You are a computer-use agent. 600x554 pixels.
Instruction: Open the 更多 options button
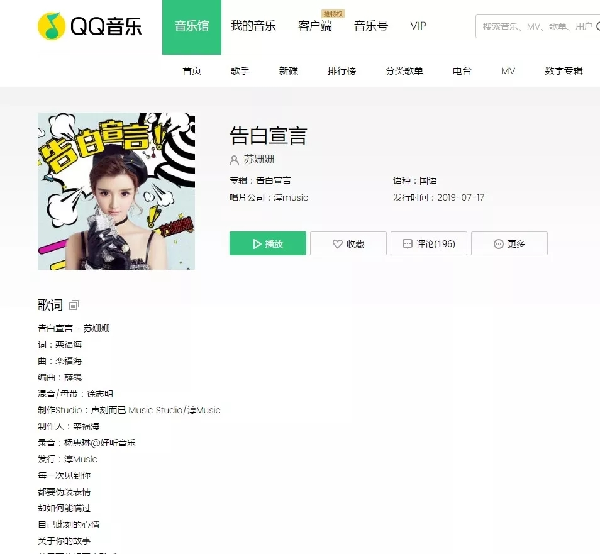(x=509, y=243)
